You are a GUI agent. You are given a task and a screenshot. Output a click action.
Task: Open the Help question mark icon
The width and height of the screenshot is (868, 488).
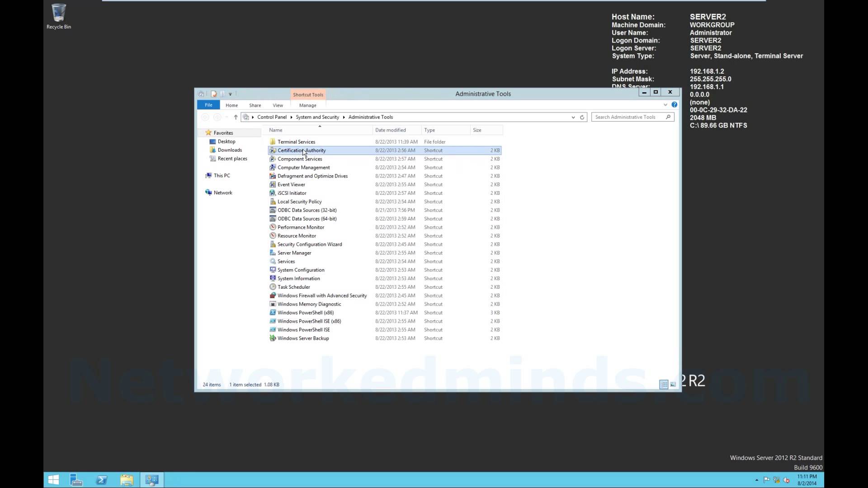coord(674,105)
